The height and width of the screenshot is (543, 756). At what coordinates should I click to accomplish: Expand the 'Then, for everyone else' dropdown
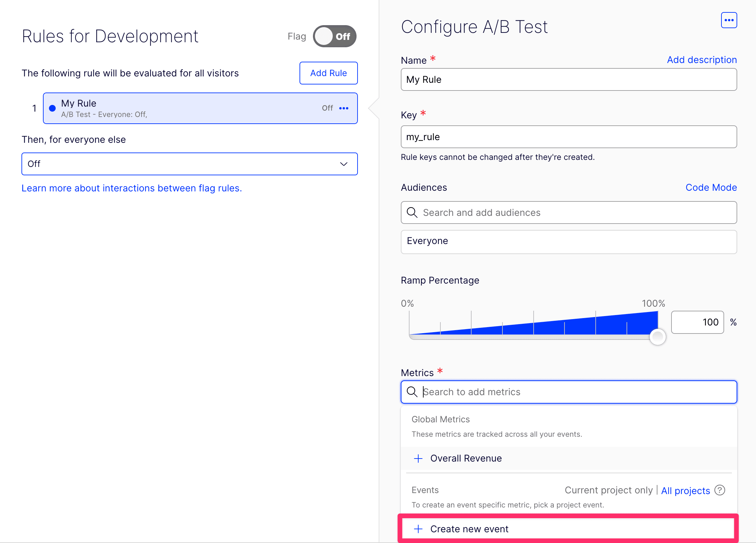click(189, 164)
